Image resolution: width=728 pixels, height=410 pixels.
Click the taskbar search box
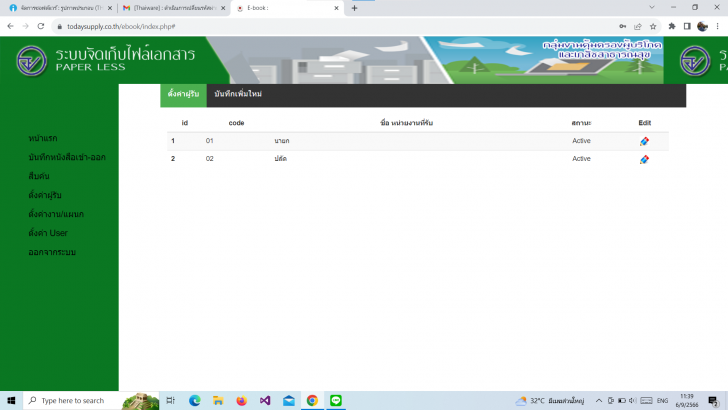[91, 400]
